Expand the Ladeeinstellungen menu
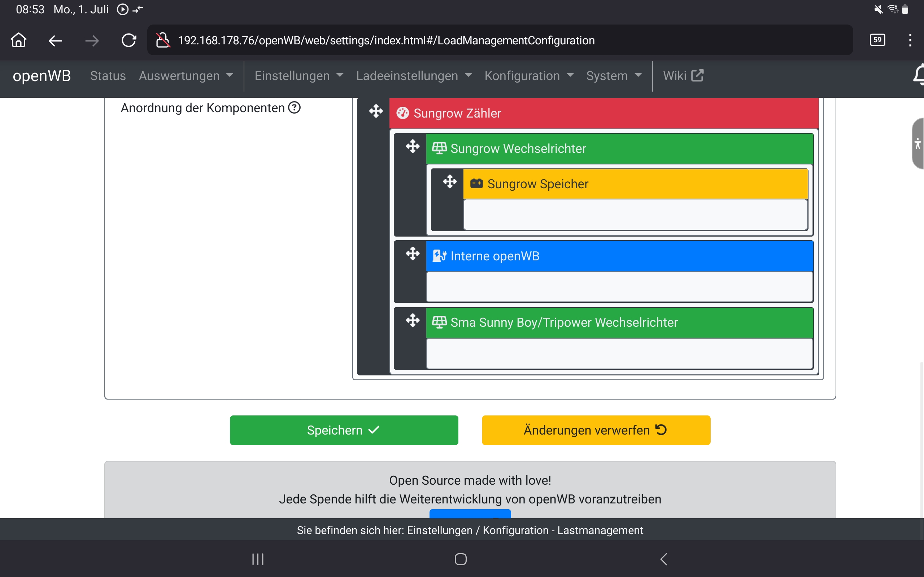Screen dimensions: 924x577 click(x=414, y=76)
